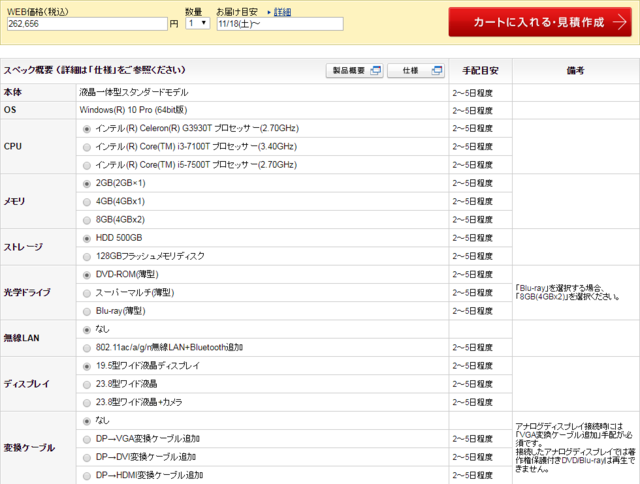Click the 変換ケーブル row label
The height and width of the screenshot is (484, 640).
pyautogui.click(x=29, y=448)
